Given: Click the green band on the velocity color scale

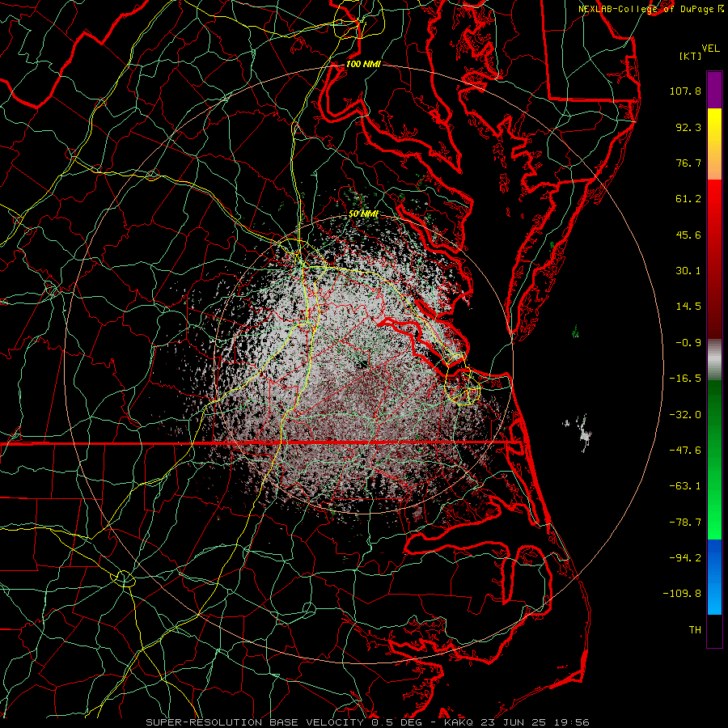Looking at the screenshot, I should click(x=714, y=459).
